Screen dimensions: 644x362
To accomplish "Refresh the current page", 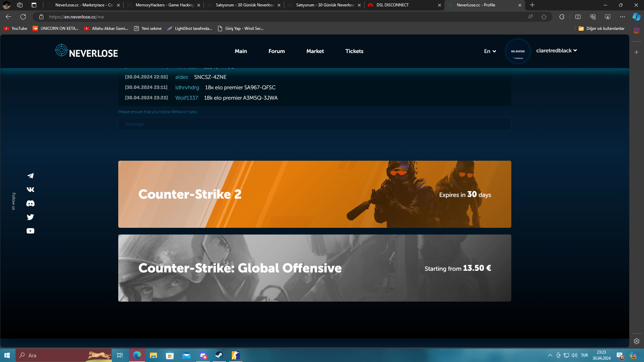I will 23,17.
